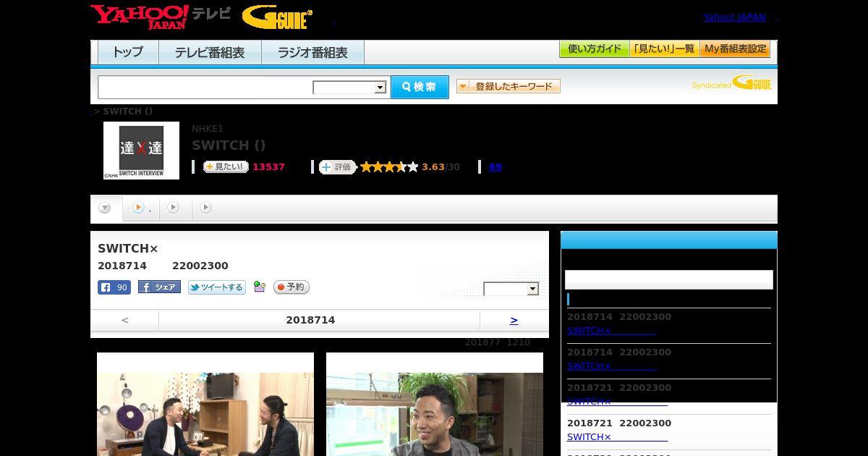Click the Facebook like count 90 button
Image resolution: width=868 pixels, height=456 pixels.
114,287
